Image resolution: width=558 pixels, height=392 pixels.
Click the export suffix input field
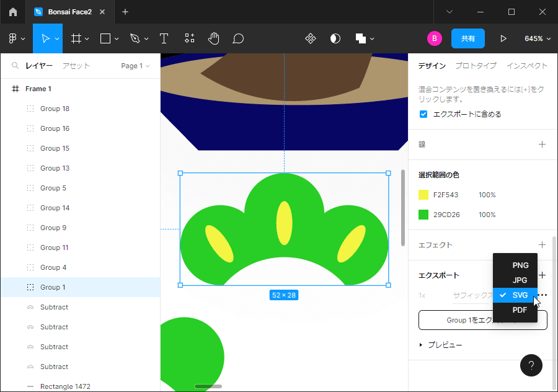coord(472,295)
